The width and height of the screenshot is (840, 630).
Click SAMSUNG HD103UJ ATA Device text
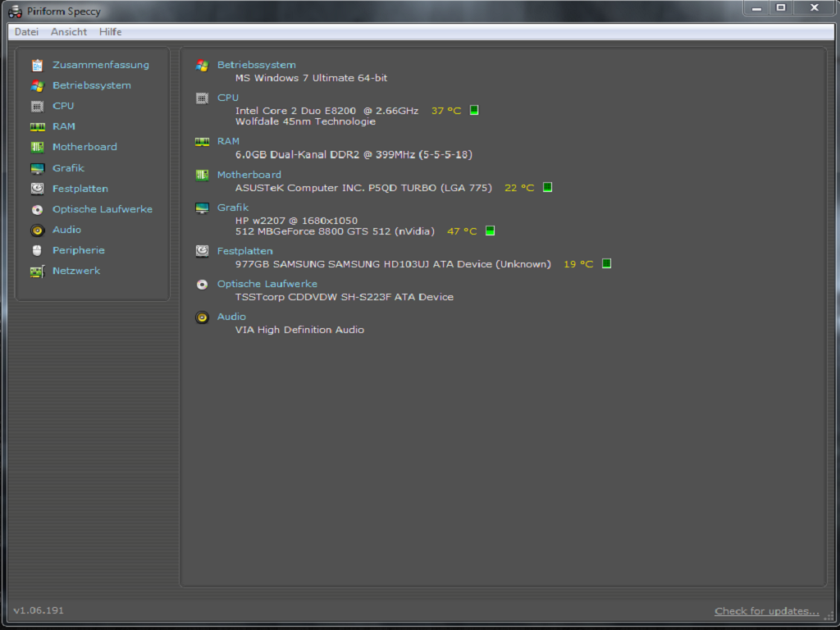click(393, 264)
